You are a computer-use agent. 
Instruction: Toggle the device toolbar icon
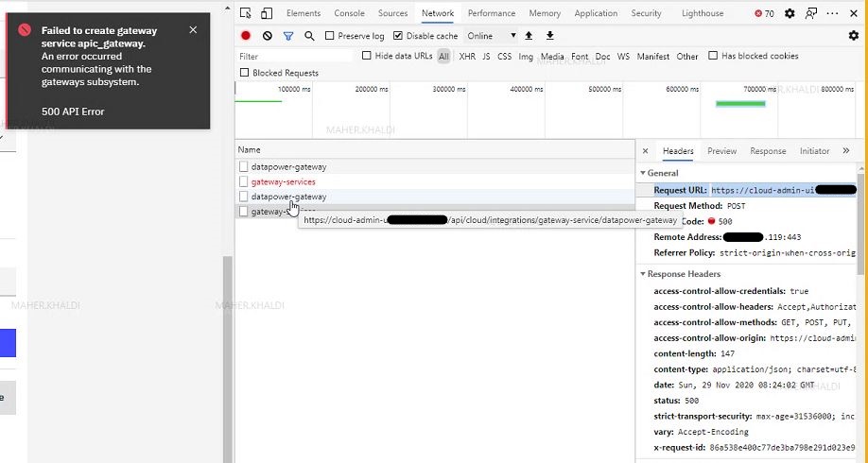267,13
